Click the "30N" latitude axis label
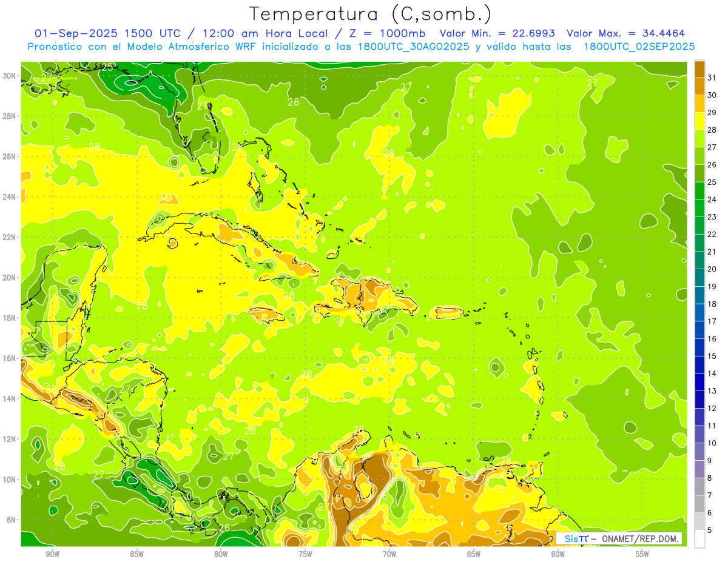 9,76
